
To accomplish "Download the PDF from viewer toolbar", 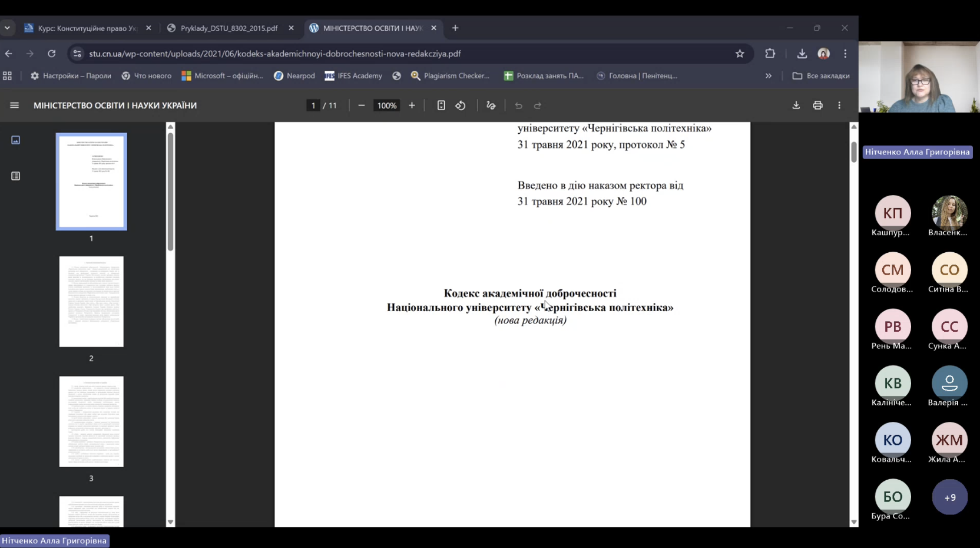I will coord(796,105).
